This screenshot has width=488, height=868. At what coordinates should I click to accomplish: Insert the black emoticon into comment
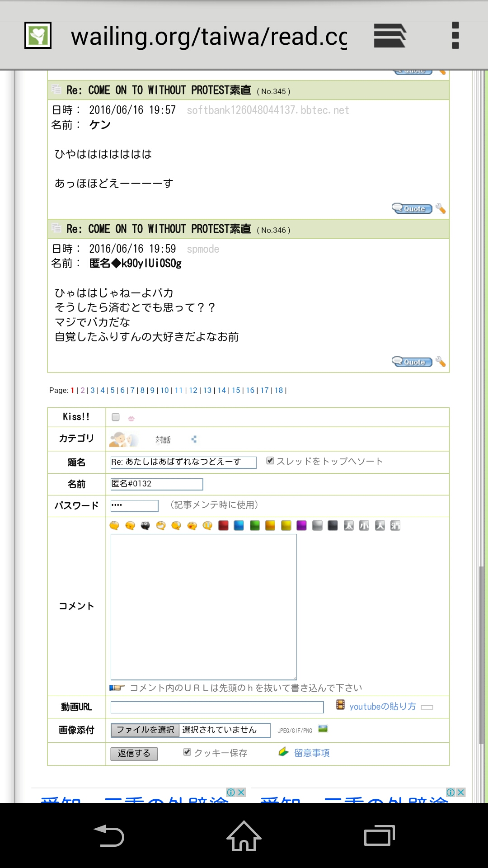[x=145, y=525]
